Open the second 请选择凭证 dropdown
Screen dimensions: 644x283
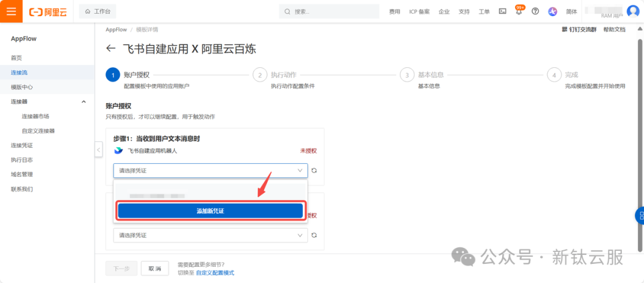(x=210, y=235)
